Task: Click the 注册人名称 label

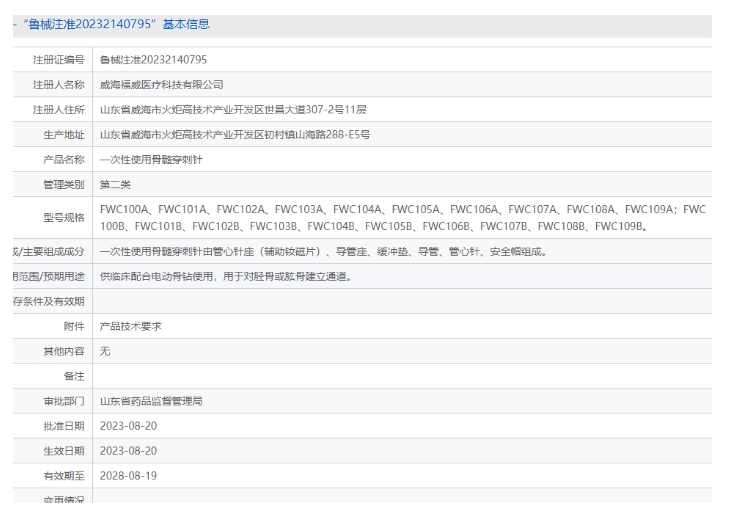Action: pyautogui.click(x=58, y=85)
